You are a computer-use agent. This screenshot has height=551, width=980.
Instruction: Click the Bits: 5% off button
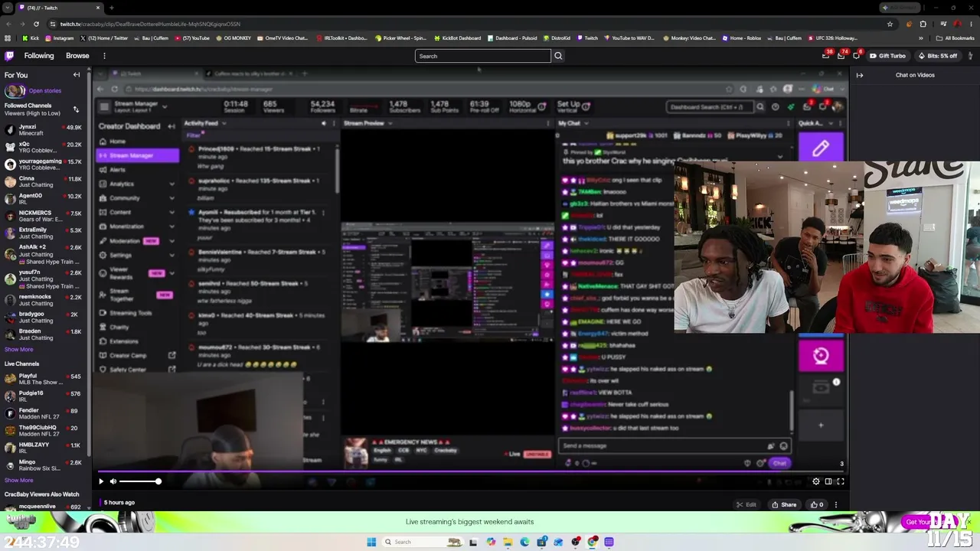click(x=937, y=56)
